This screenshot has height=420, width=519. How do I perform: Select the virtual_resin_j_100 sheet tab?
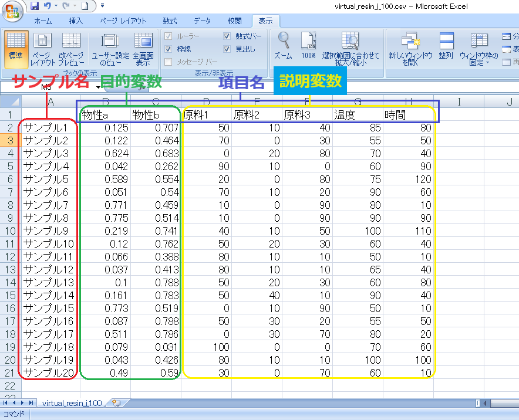[72, 403]
